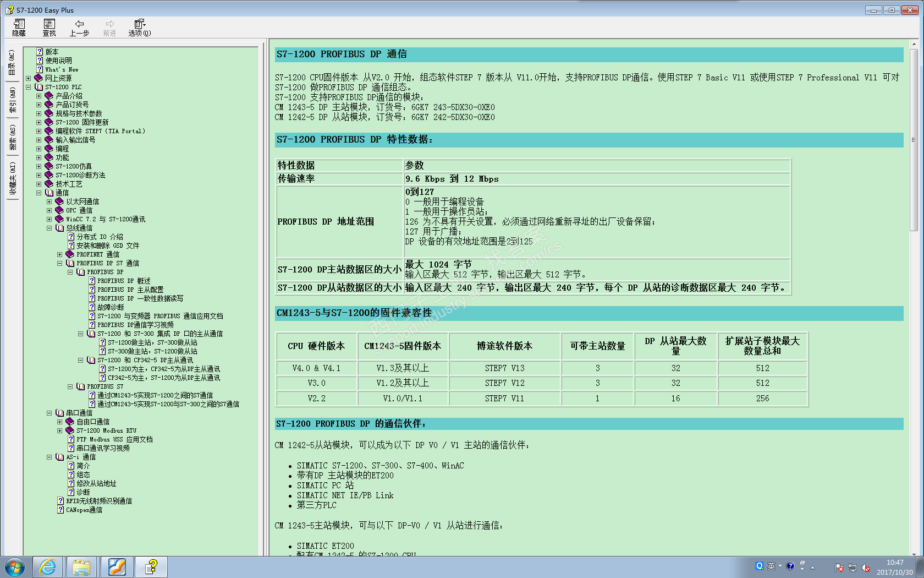Click the page icon beside 安装和删除 GSD 文件
Viewport: 924px width, 578px height.
click(71, 246)
